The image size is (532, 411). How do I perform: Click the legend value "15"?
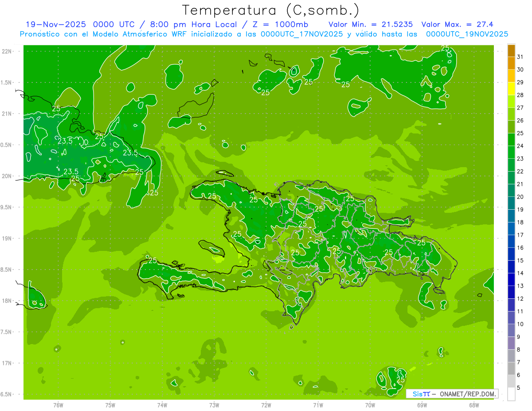(x=520, y=260)
